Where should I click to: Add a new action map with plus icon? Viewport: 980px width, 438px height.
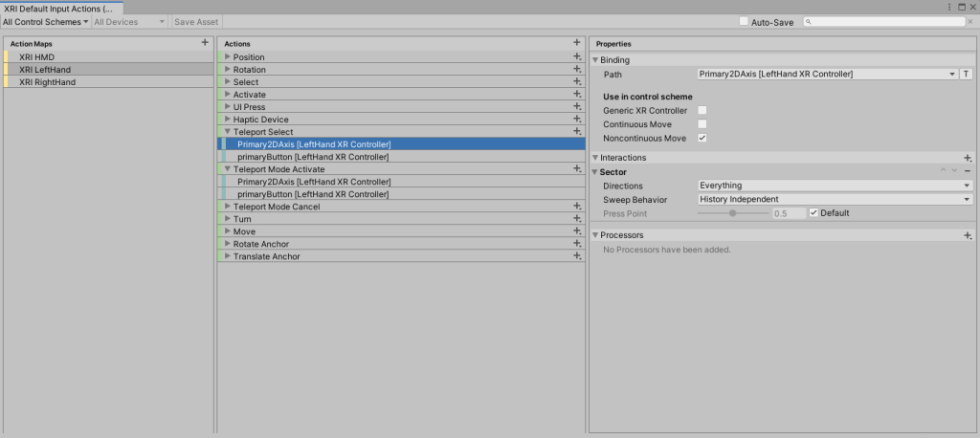click(x=204, y=43)
